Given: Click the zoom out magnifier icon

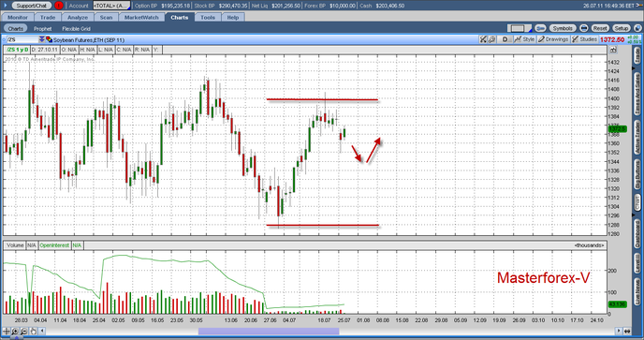Looking at the screenshot, I should point(24,331).
